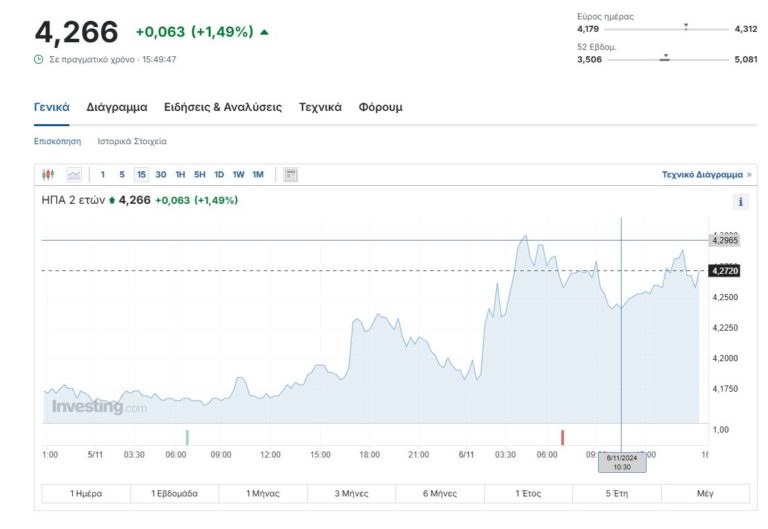
Task: Choose the 3 Μήνες time range
Action: 351,493
